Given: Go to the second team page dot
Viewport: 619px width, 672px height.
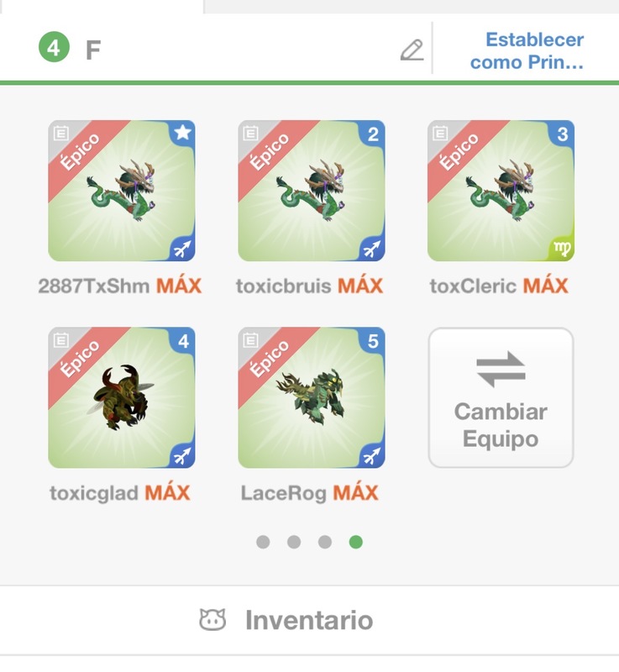Looking at the screenshot, I should pyautogui.click(x=294, y=542).
